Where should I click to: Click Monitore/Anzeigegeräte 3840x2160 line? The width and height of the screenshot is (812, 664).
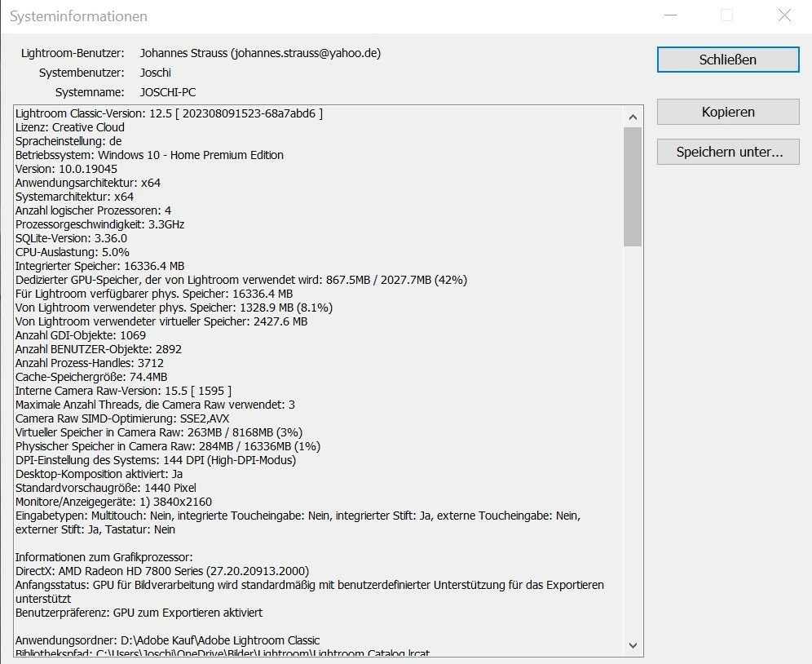pyautogui.click(x=113, y=502)
